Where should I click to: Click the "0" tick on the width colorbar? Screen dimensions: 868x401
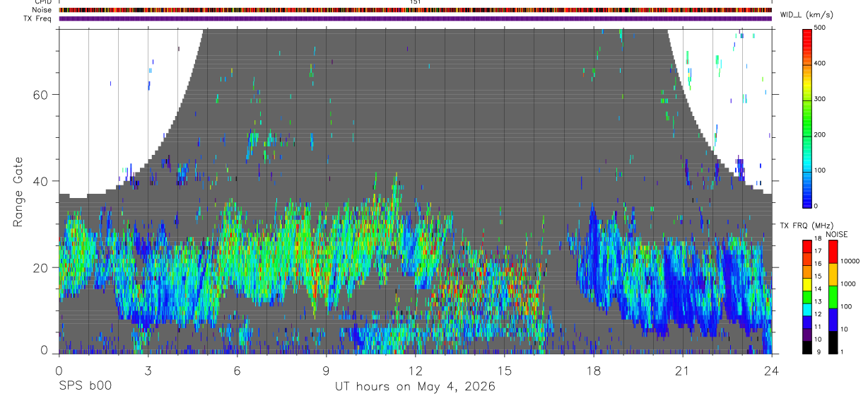click(x=817, y=206)
